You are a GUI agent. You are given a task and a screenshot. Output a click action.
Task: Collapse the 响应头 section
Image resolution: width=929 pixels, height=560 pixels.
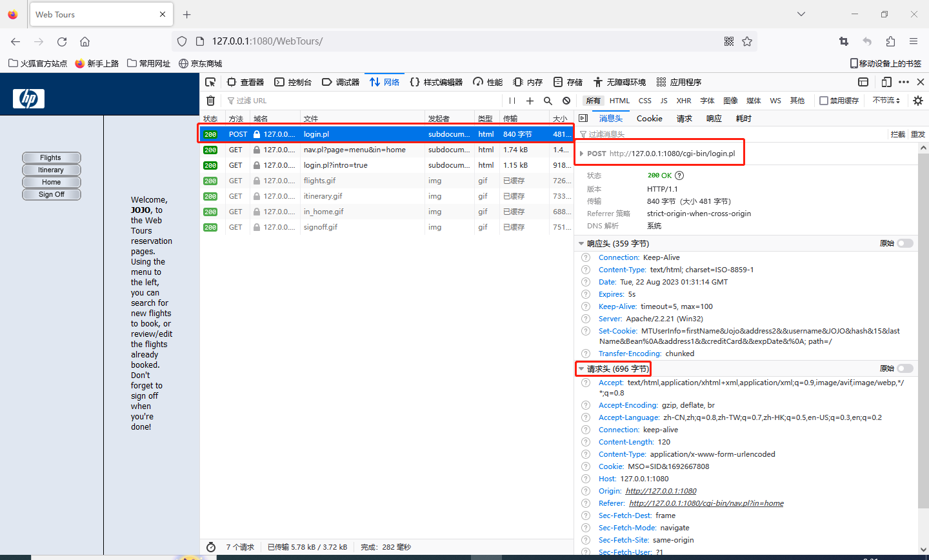581,244
